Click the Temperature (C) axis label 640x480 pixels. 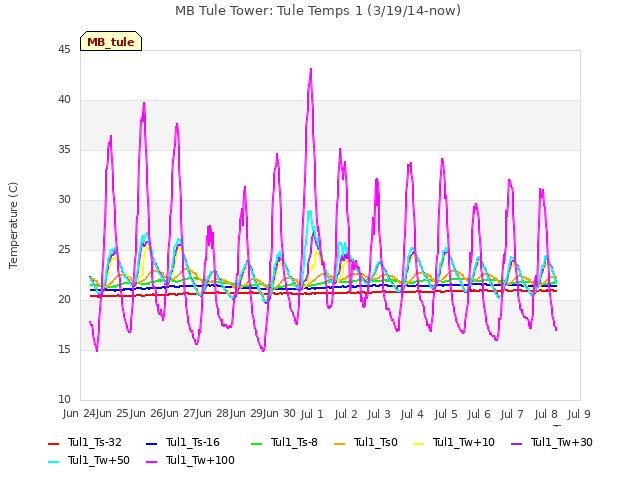[x=13, y=225]
